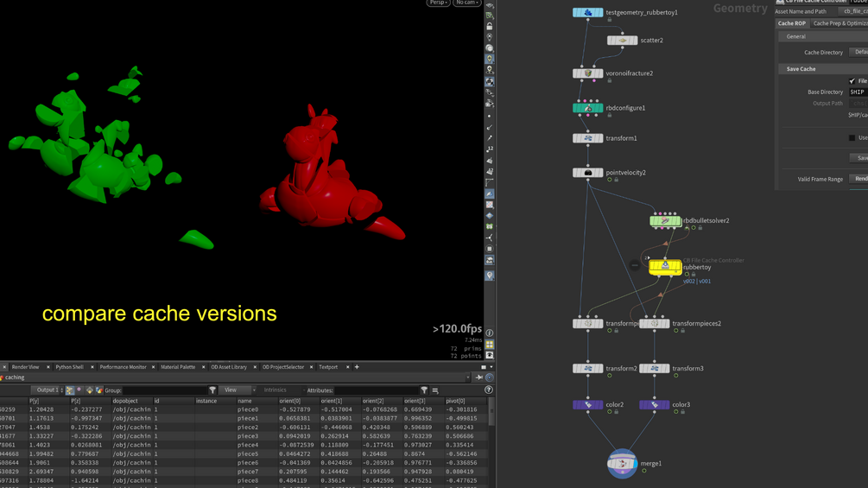Toggle primitives mode in geometry spreadsheet
Viewport: 868px width, 488px height.
pos(89,390)
